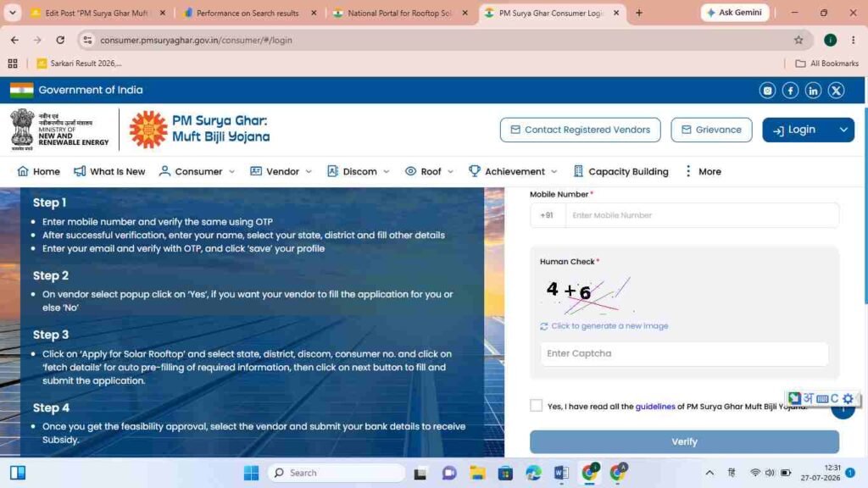Open the All Bookmarks folder
The height and width of the screenshot is (488, 868).
click(x=827, y=64)
